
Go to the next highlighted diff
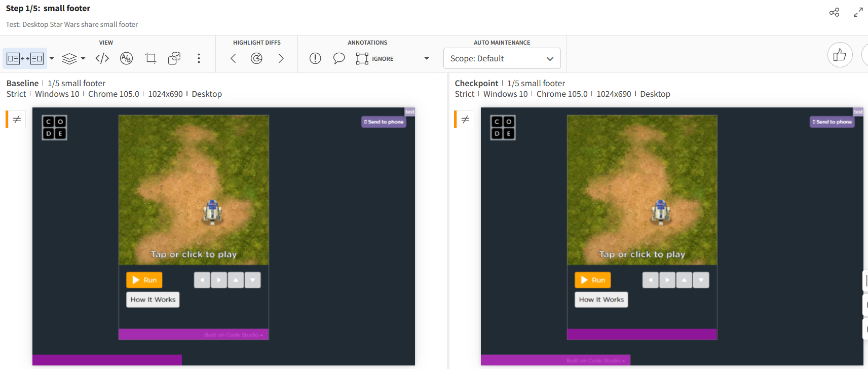pyautogui.click(x=281, y=58)
